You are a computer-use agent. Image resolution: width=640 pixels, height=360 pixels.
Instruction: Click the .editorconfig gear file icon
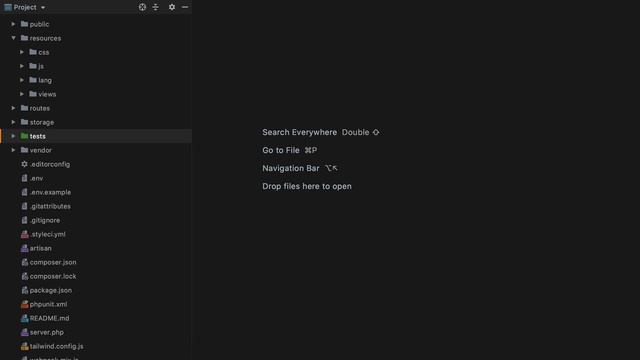click(24, 164)
